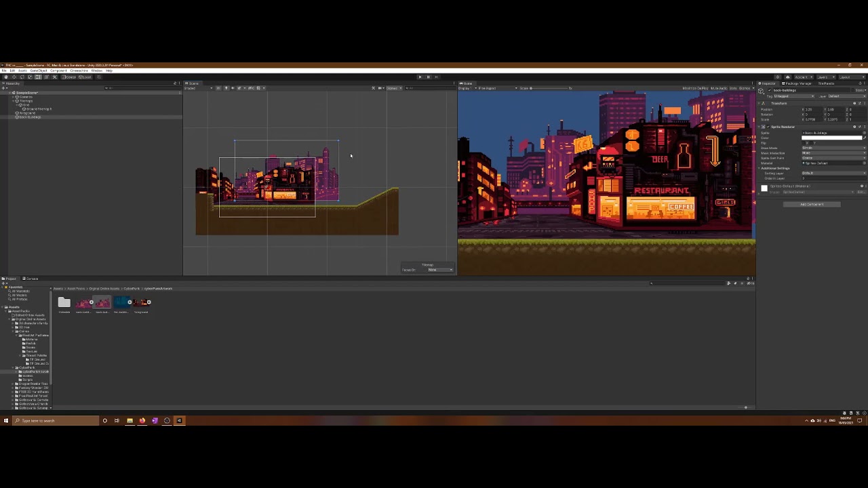Open the Mask Interaction dropdown

point(834,153)
